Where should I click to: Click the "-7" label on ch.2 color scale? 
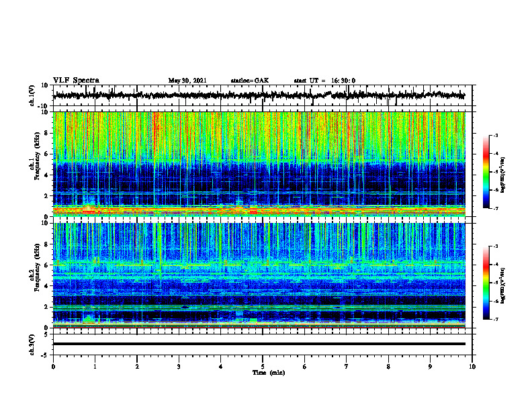[496, 319]
